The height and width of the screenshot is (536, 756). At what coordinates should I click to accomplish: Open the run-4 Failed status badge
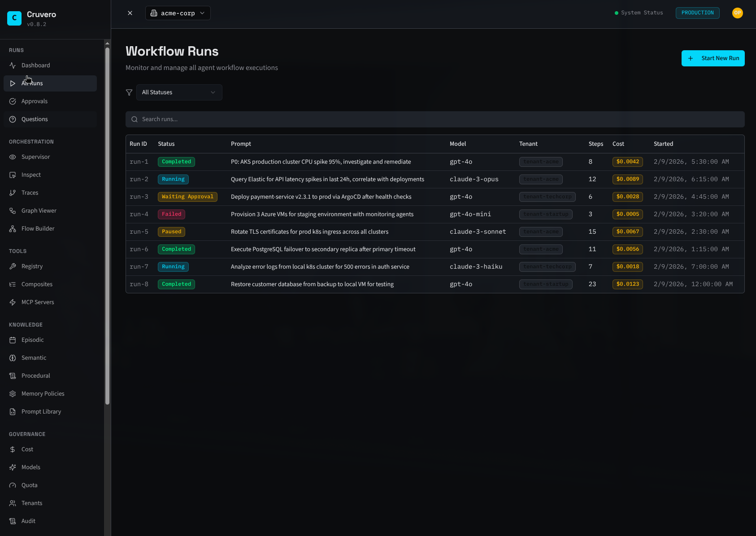(x=171, y=214)
